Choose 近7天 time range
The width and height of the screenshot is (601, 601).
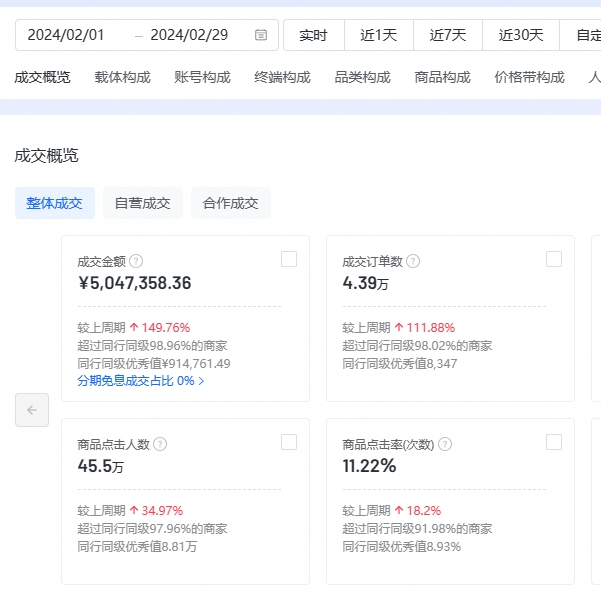coord(448,35)
